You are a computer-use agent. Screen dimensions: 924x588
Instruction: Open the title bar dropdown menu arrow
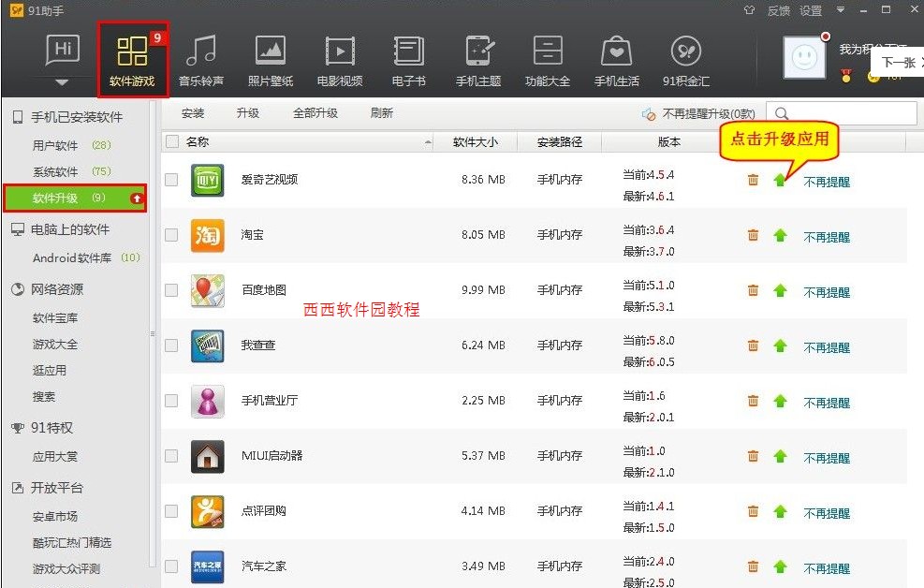pyautogui.click(x=841, y=9)
